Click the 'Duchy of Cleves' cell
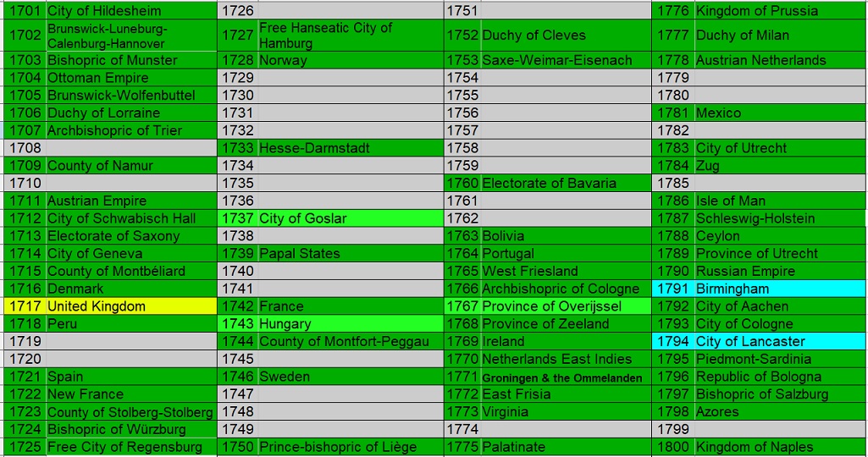The height and width of the screenshot is (457, 868). coord(566,36)
